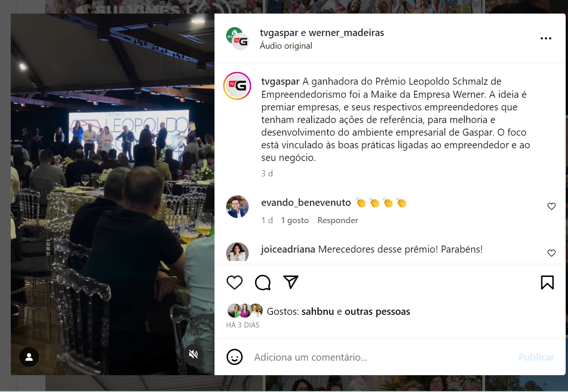This screenshot has height=392, width=568.
Task: Open the three-dot more options menu
Action: click(546, 38)
